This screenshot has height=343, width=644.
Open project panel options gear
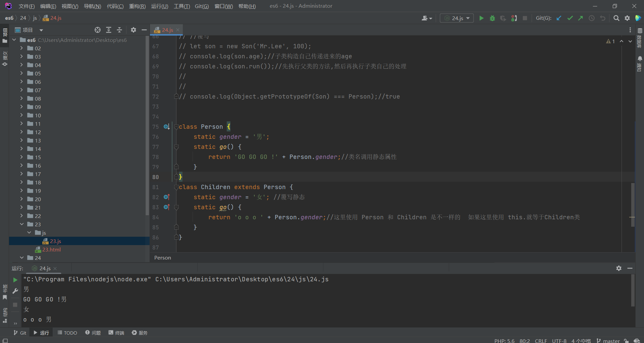click(133, 30)
